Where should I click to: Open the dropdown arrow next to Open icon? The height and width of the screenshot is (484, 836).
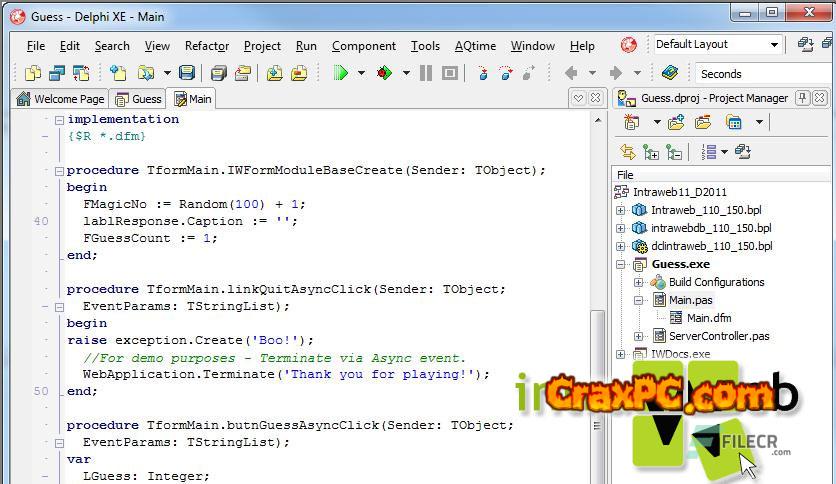coord(167,73)
